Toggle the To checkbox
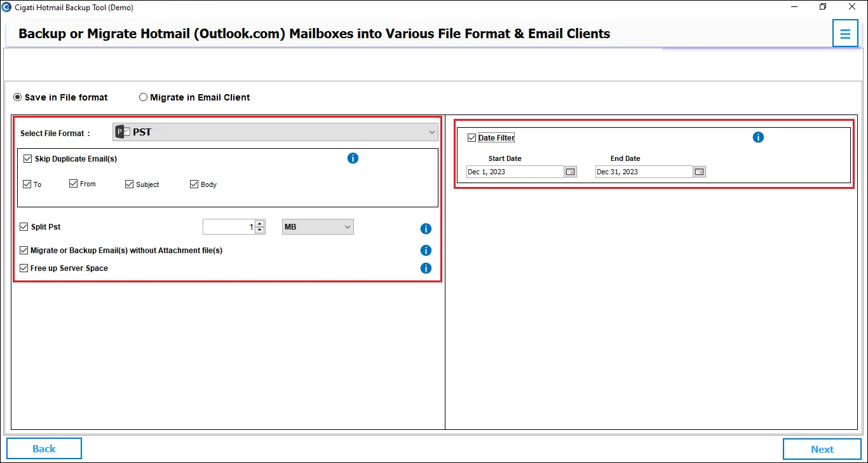The image size is (868, 463). click(27, 184)
